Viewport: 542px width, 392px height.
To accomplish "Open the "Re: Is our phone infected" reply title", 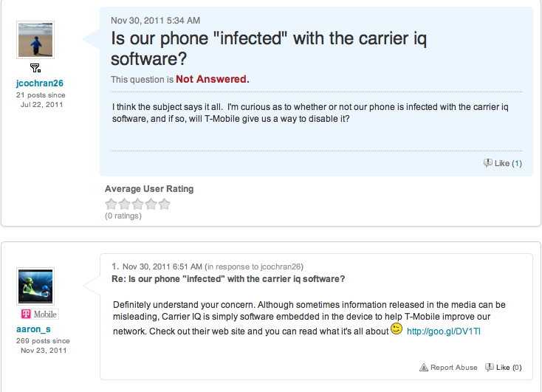I will pyautogui.click(x=229, y=279).
